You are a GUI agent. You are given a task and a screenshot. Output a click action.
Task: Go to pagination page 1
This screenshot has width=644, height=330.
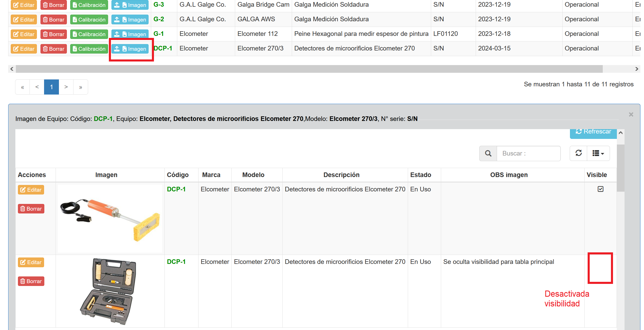(x=51, y=87)
